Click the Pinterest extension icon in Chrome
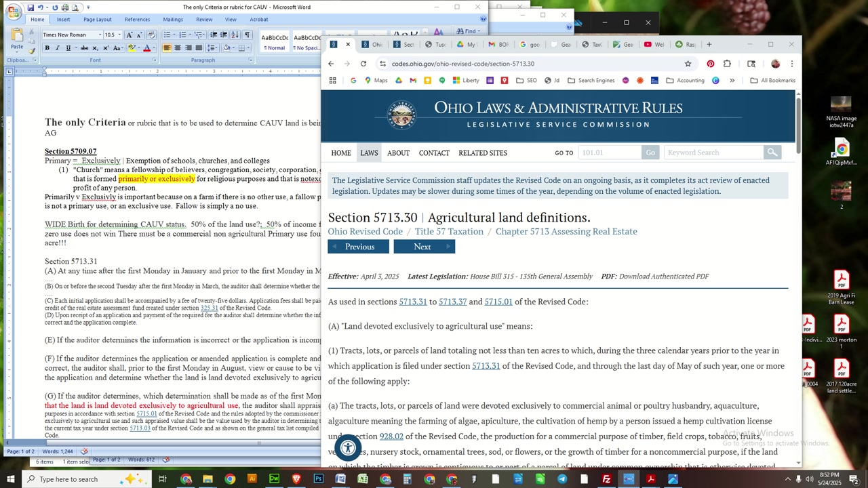 coord(710,64)
